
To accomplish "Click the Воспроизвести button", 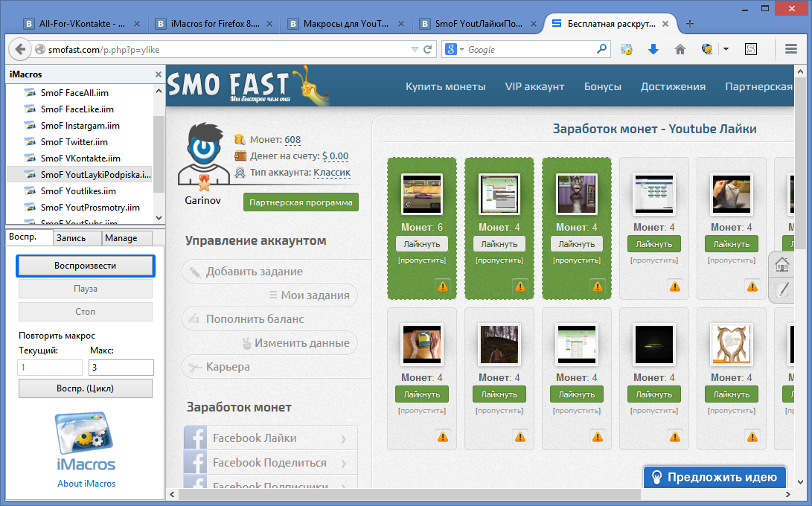I will click(86, 266).
